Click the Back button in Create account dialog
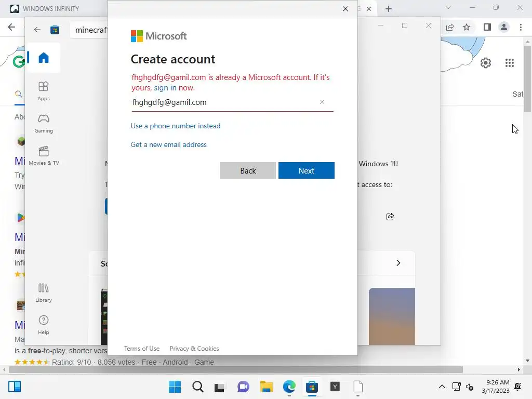The width and height of the screenshot is (532, 399). [x=248, y=170]
